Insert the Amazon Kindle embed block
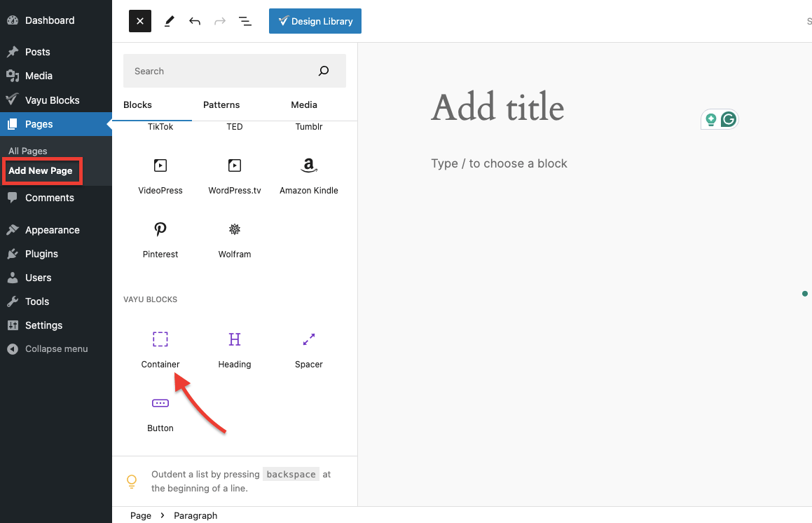Image resolution: width=812 pixels, height=523 pixels. [308, 175]
